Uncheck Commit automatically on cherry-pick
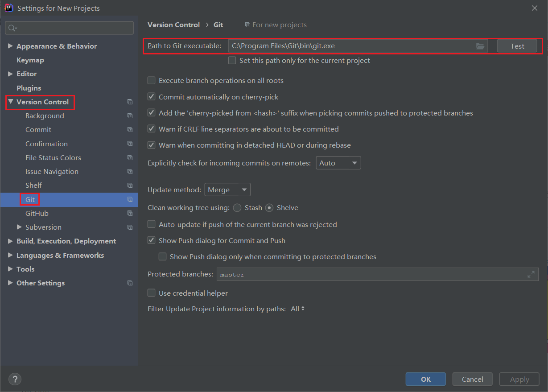Viewport: 548px width, 392px height. (151, 96)
